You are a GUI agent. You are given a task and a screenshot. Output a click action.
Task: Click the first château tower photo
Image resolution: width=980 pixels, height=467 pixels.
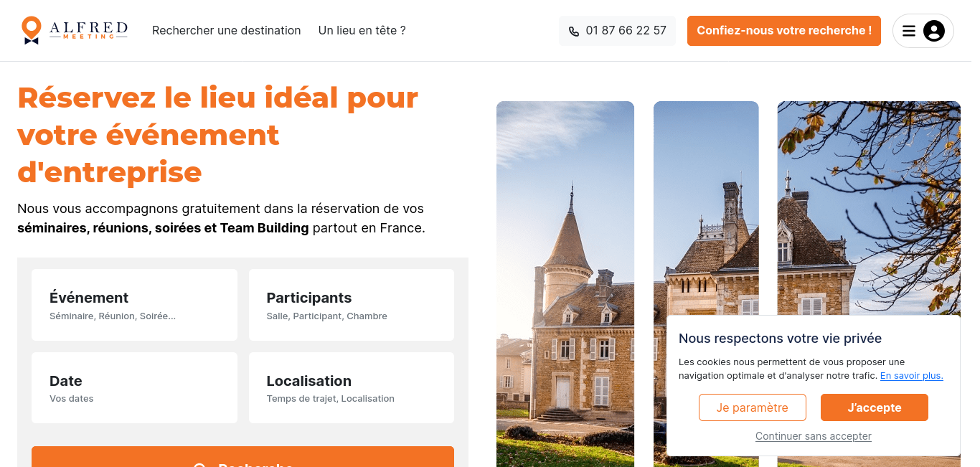565,284
